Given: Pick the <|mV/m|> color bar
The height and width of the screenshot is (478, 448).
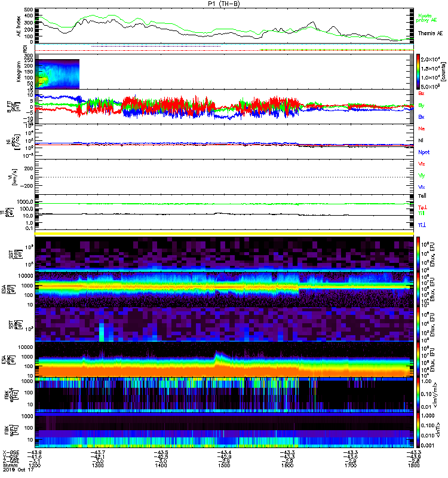Looking at the screenshot, I should (x=418, y=395).
